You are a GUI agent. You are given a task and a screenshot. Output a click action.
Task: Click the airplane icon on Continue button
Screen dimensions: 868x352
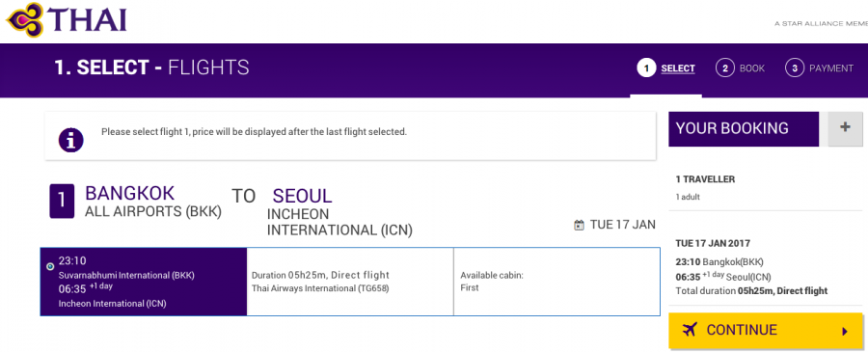click(689, 331)
